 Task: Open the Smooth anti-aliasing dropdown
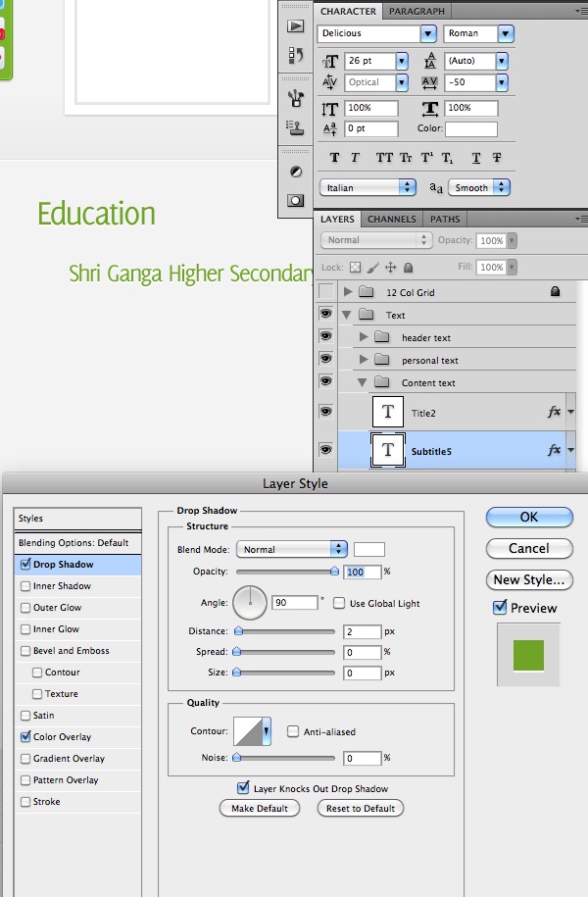point(479,187)
